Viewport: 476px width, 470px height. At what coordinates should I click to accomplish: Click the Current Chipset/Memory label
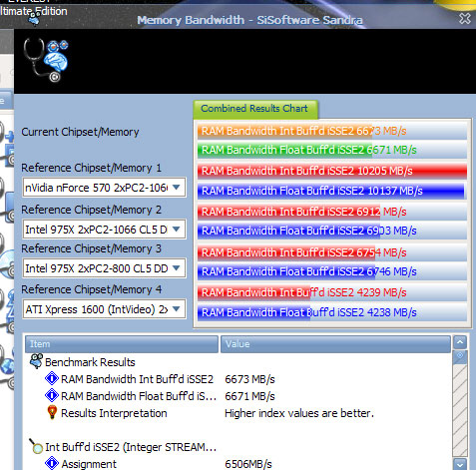tap(80, 132)
